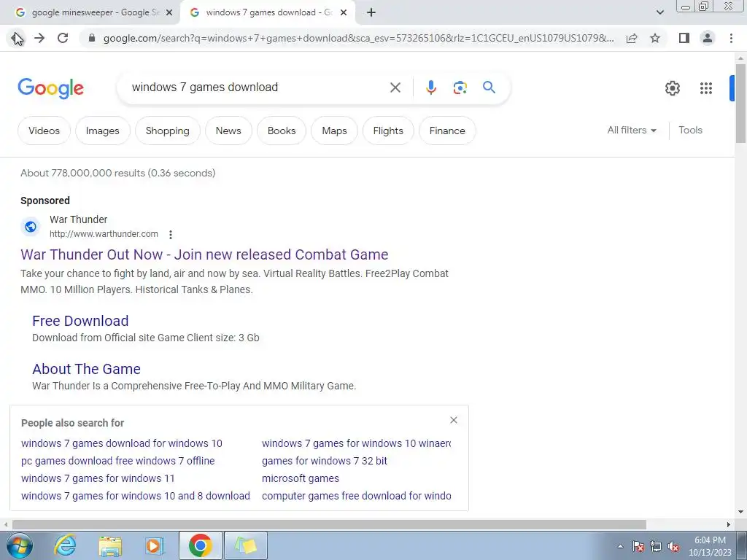Click the network tray icon

[x=656, y=546]
